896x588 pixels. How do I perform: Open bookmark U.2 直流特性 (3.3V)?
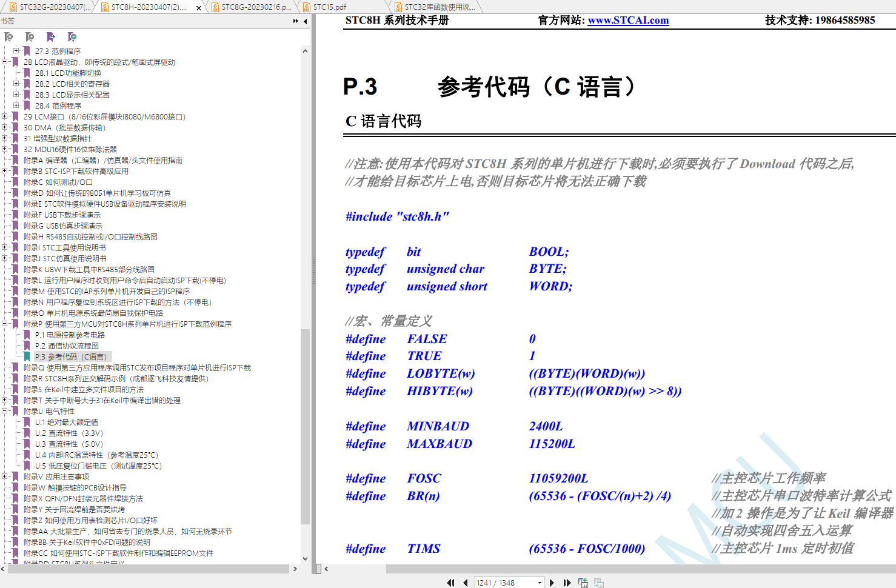[69, 433]
